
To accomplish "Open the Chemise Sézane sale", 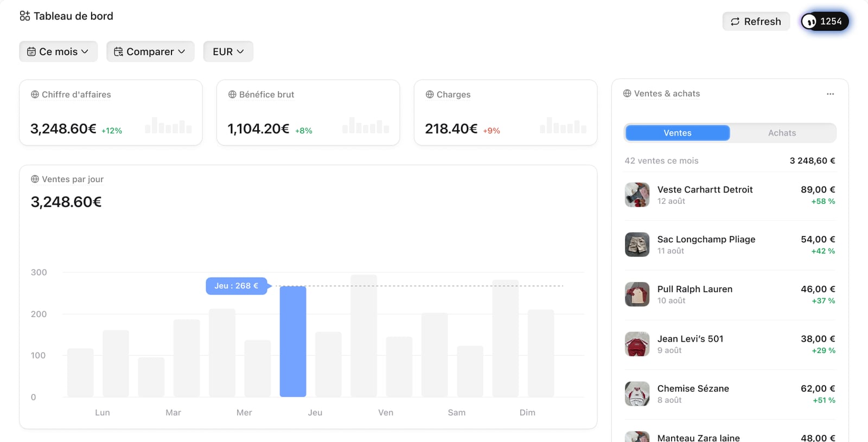I will [730, 394].
